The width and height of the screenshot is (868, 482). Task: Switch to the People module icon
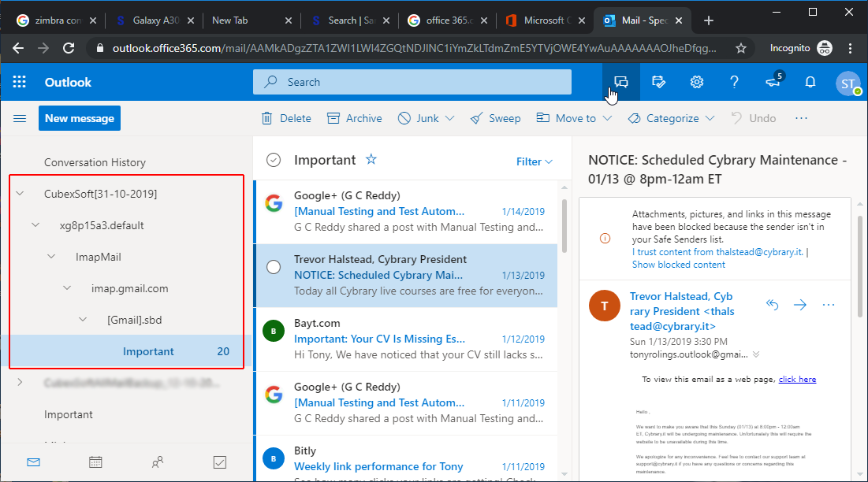pos(158,462)
